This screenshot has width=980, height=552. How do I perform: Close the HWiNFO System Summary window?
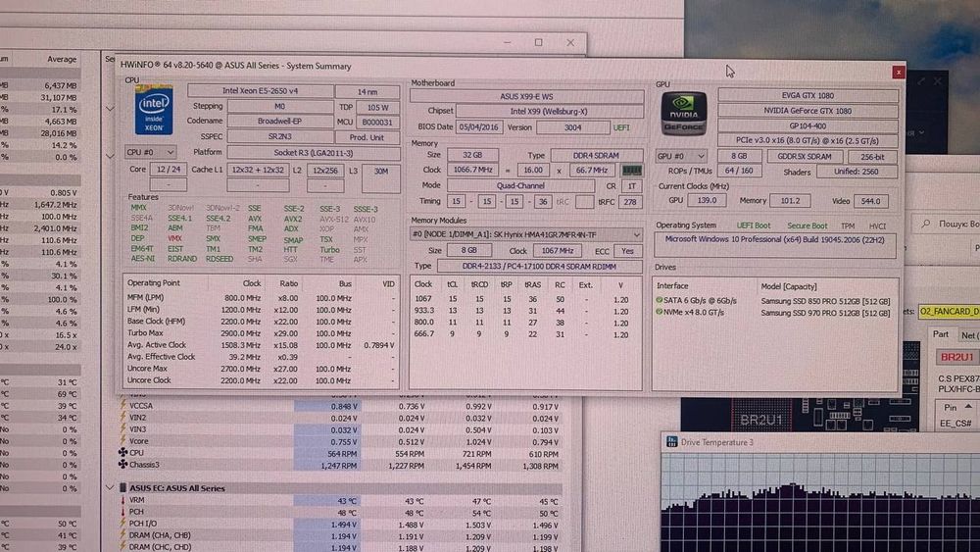[x=898, y=73]
